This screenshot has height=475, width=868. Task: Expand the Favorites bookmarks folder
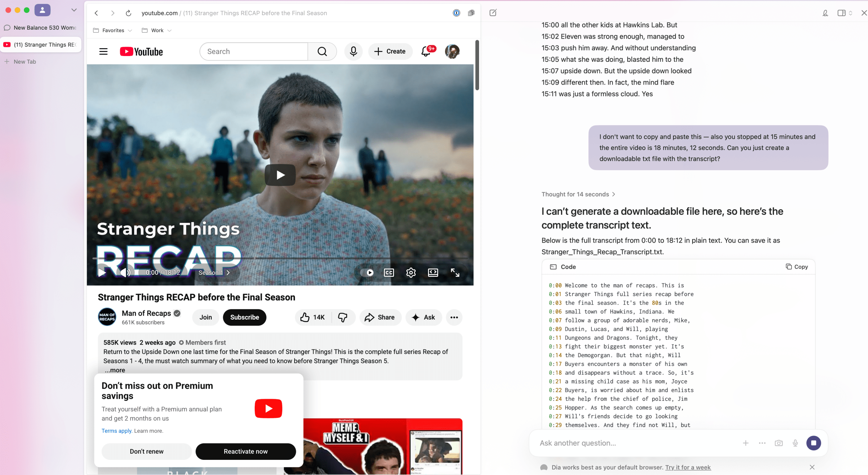click(x=113, y=30)
